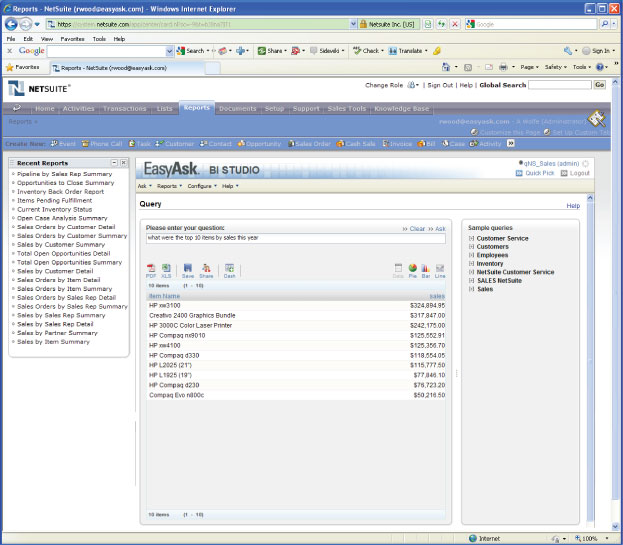
Task: Create new Event
Action: click(x=63, y=144)
